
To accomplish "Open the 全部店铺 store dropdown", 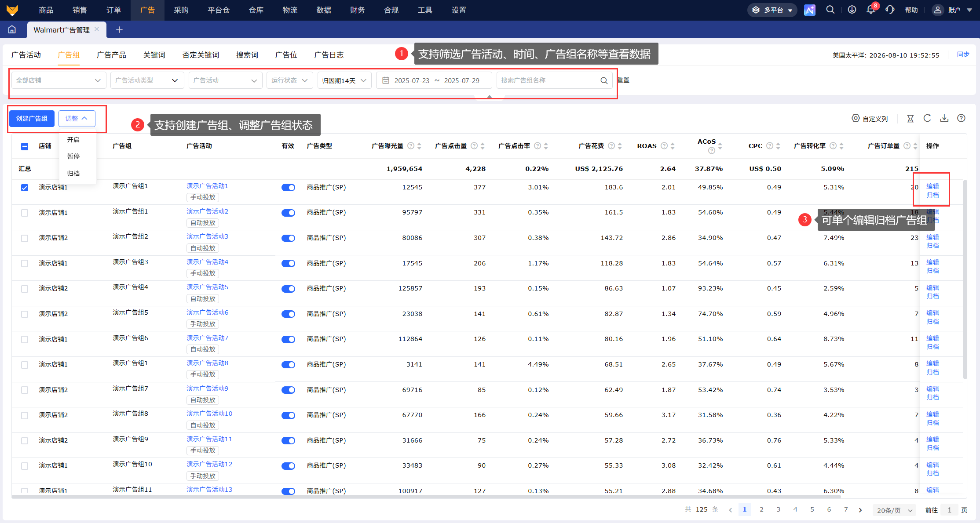I will pos(59,80).
